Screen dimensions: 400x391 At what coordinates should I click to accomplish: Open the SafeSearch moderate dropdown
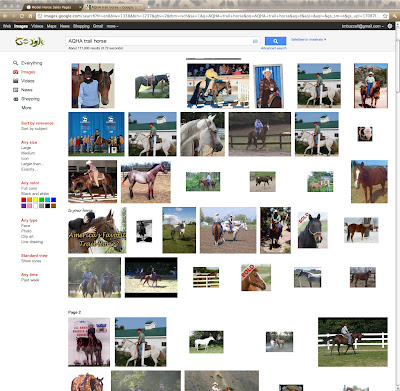coord(309,39)
